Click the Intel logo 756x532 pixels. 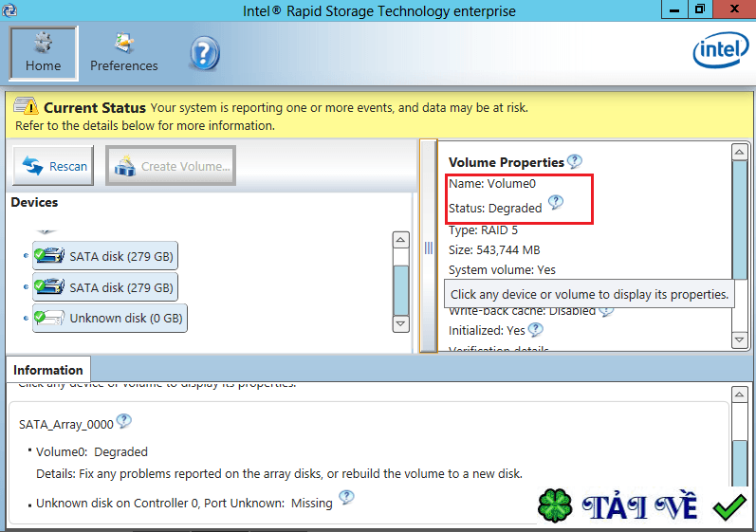tap(720, 49)
